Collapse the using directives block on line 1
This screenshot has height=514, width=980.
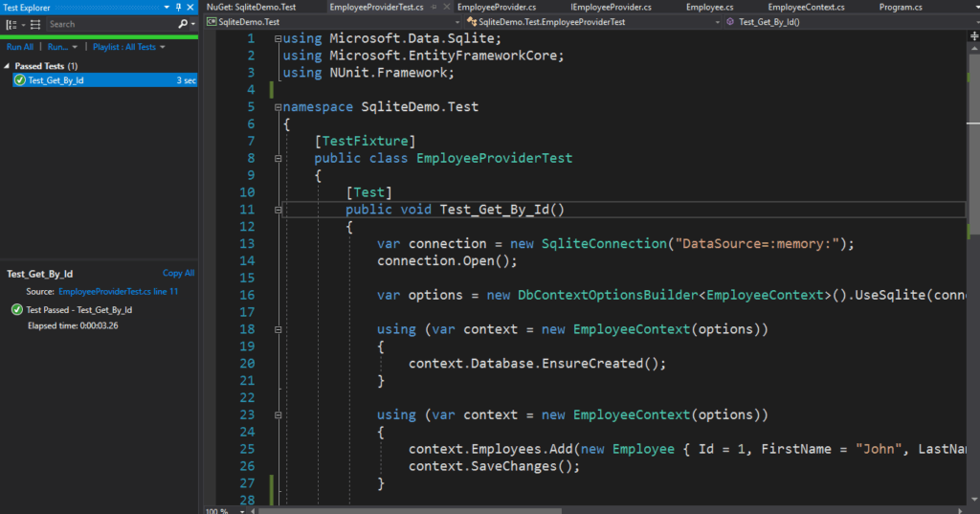(x=278, y=39)
